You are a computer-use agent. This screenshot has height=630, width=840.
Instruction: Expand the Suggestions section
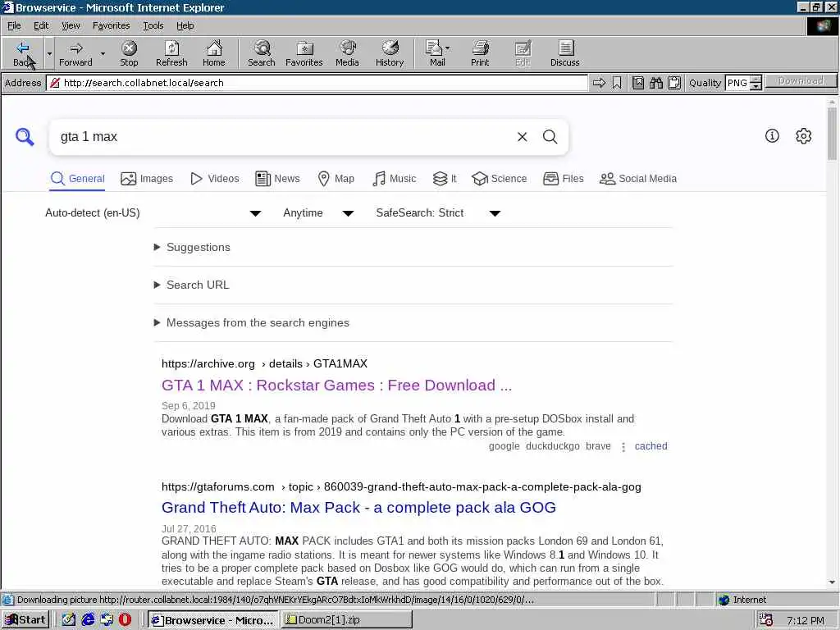(x=192, y=247)
